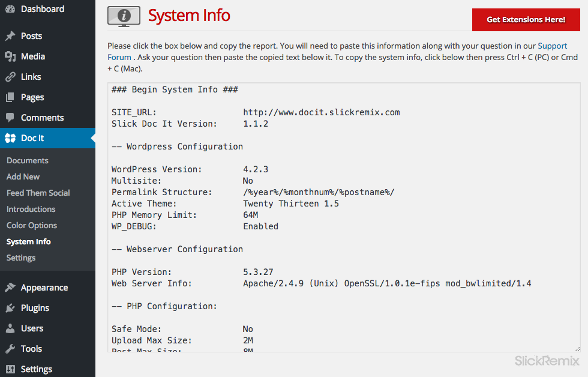Click the PHP Memory Limit 64M line
The width and height of the screenshot is (588, 377).
(185, 216)
